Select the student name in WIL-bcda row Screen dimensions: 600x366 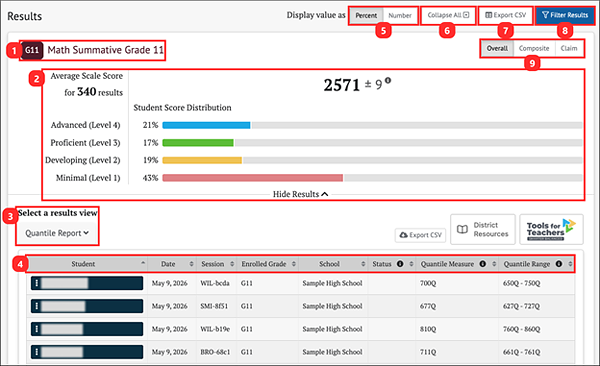pos(65,283)
